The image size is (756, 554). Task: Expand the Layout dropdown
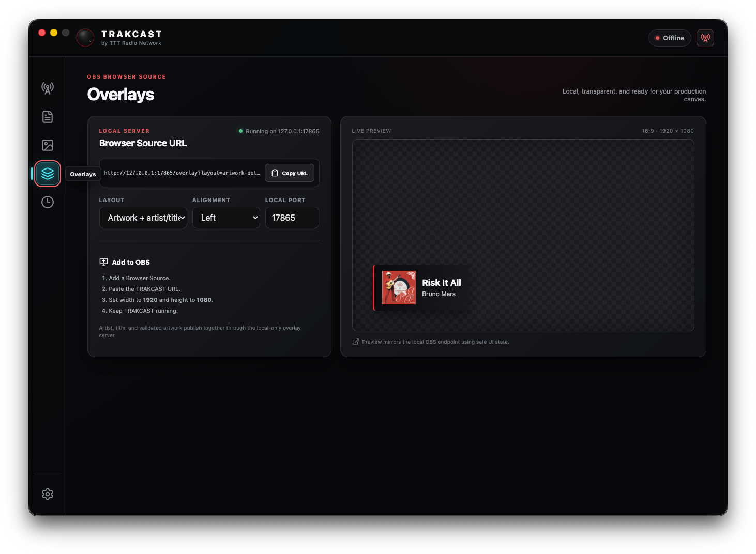[143, 218]
